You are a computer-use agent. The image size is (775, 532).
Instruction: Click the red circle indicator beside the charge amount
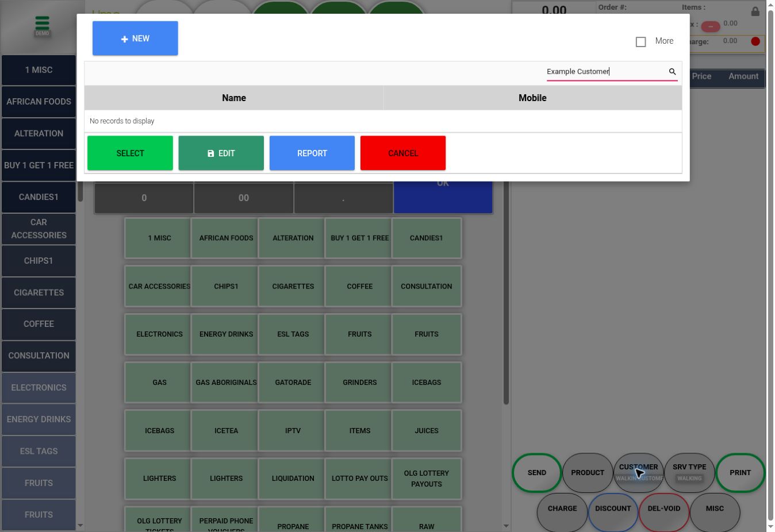coord(755,41)
